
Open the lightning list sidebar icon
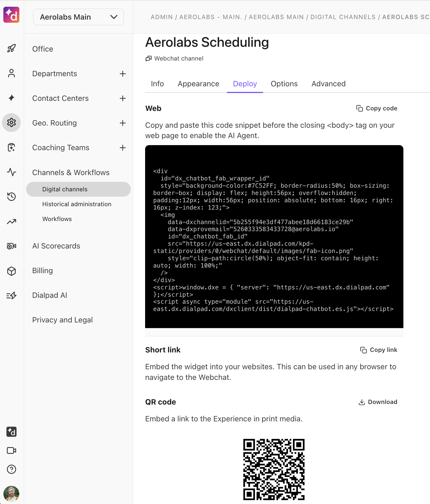click(x=11, y=296)
